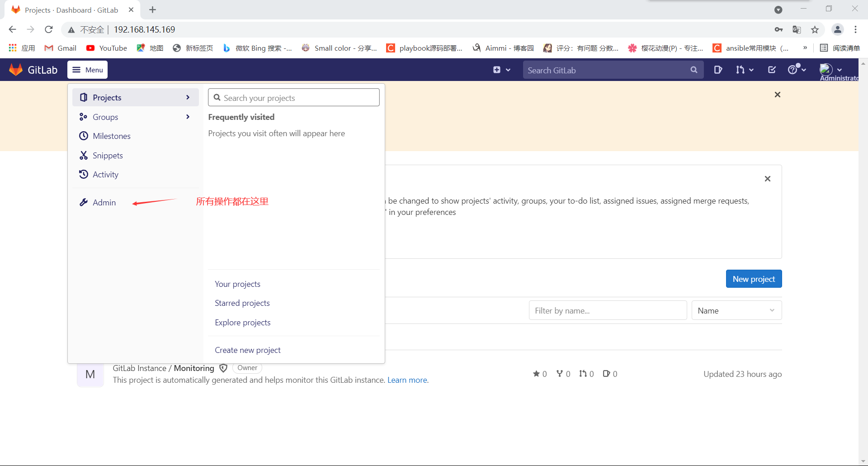Expand the Projects submenu chevron
The width and height of the screenshot is (868, 466).
[188, 97]
